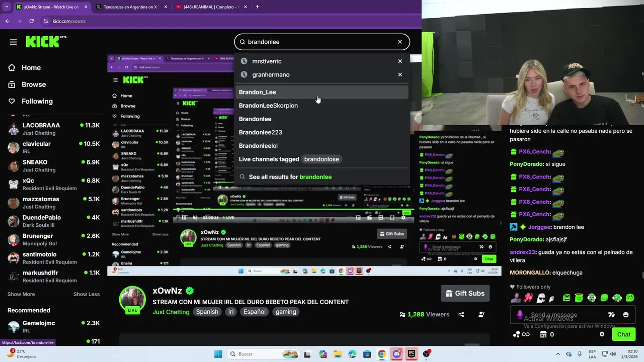Clear the brandonlee search text

[400, 42]
